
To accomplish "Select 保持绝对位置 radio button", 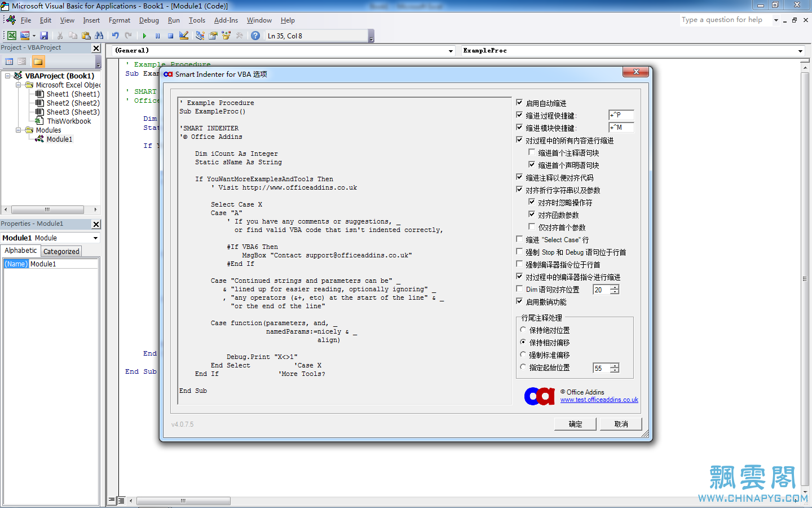I will coord(523,330).
